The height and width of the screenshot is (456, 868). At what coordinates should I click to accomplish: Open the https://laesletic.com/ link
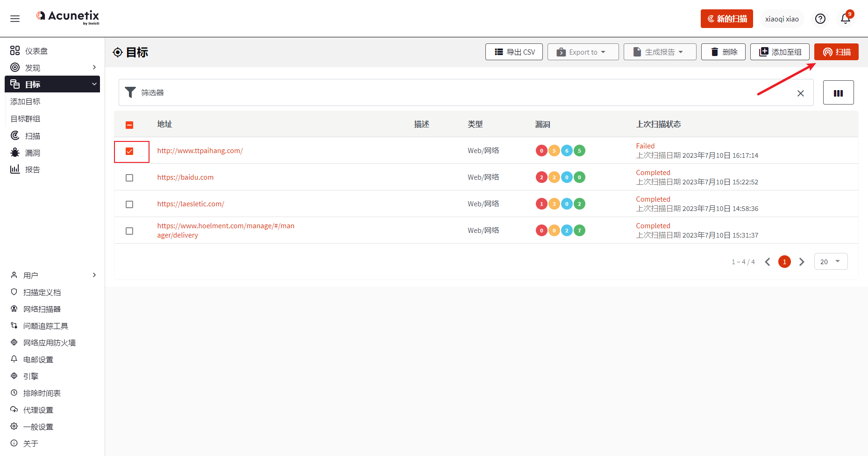pos(191,203)
